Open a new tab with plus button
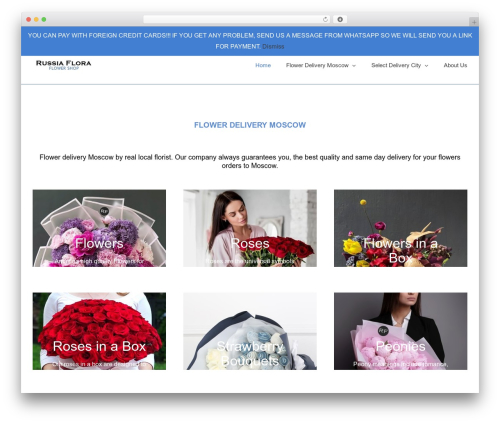 [474, 22]
